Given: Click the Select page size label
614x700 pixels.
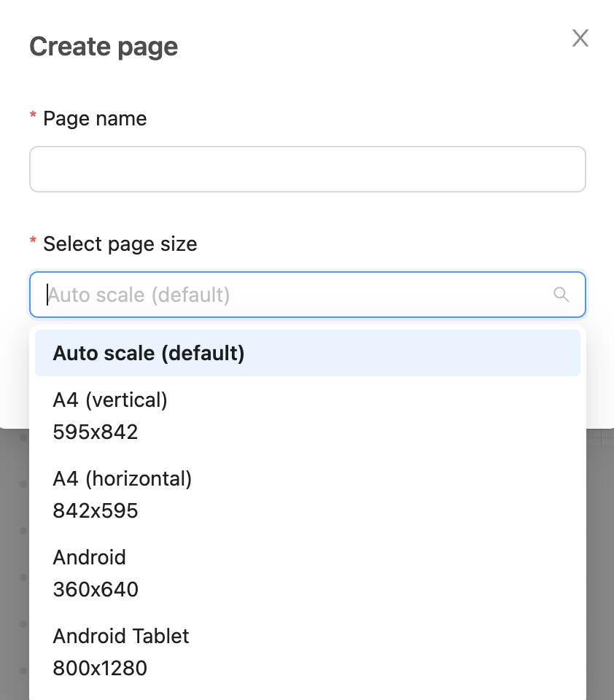Looking at the screenshot, I should (x=120, y=244).
